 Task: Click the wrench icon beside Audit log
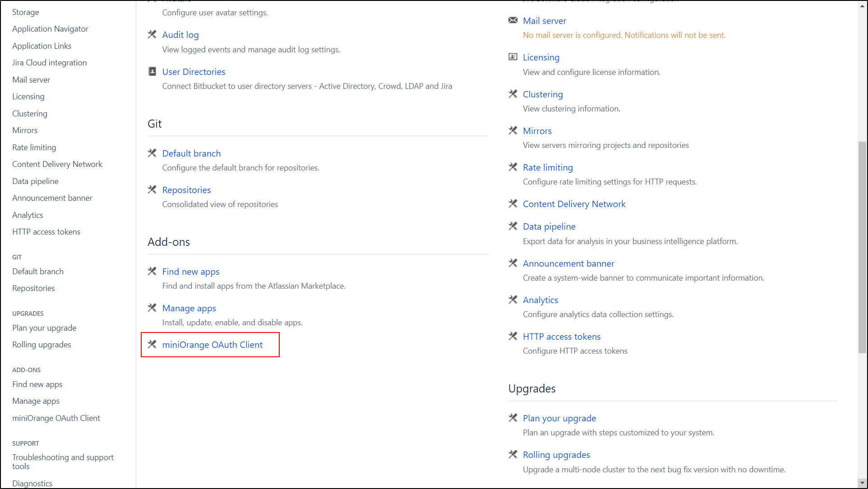tap(152, 34)
